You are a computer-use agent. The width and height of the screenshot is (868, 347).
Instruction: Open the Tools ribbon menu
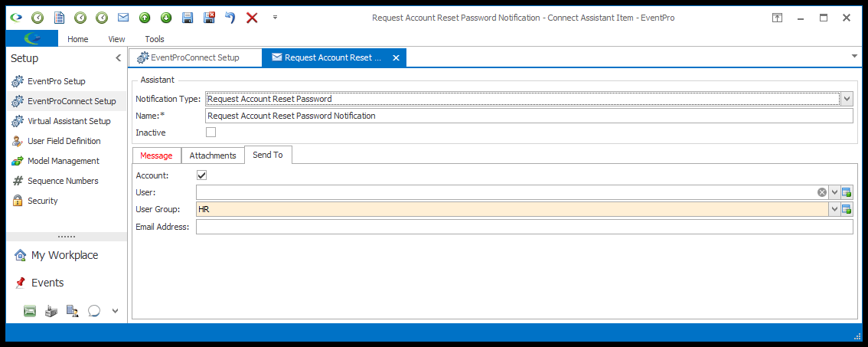pyautogui.click(x=155, y=39)
